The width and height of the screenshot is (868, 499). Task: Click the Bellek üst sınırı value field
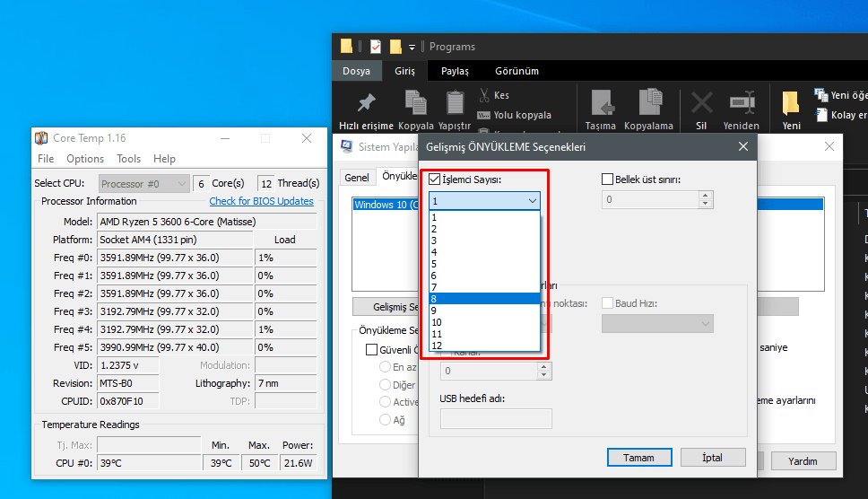coord(650,199)
